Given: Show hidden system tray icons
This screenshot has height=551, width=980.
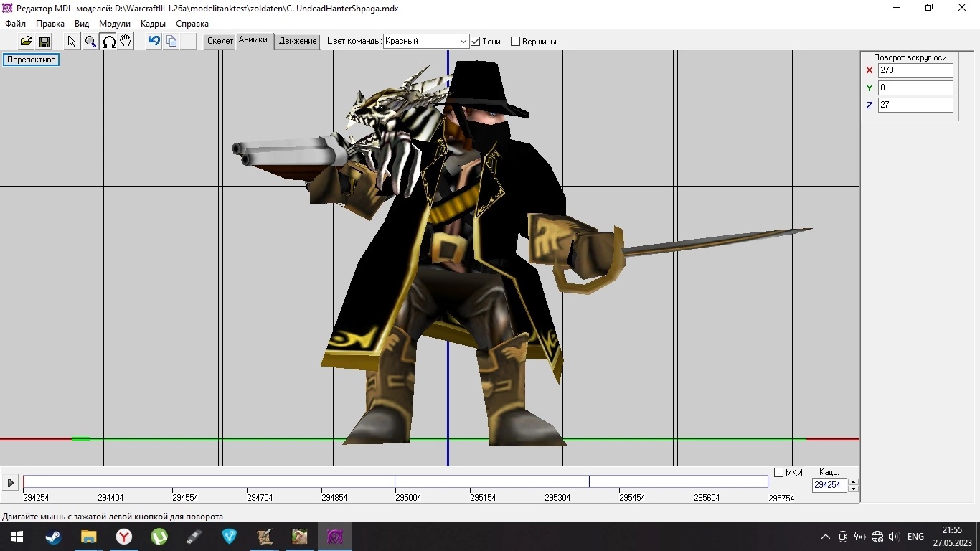Looking at the screenshot, I should point(826,537).
